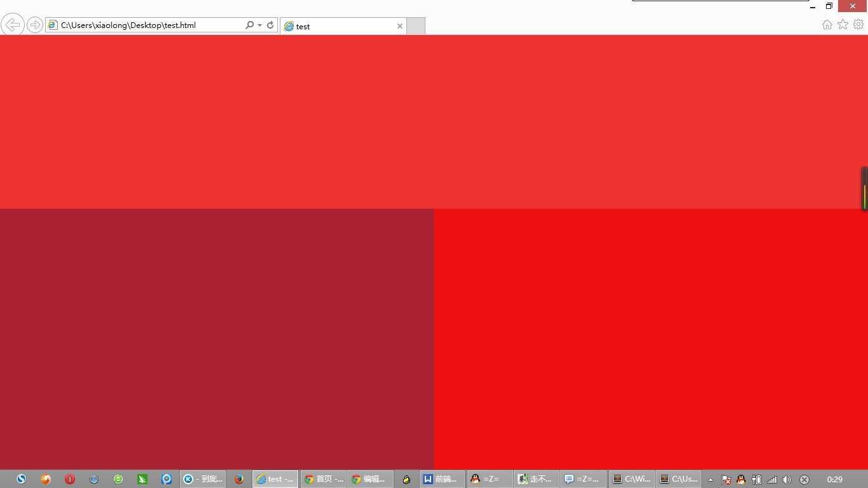Image resolution: width=868 pixels, height=488 pixels.
Task: Click the magnifier search icon in address bar
Action: [249, 25]
